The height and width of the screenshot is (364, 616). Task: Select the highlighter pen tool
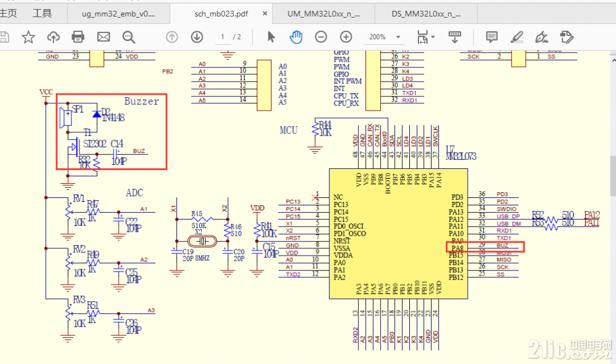click(517, 37)
